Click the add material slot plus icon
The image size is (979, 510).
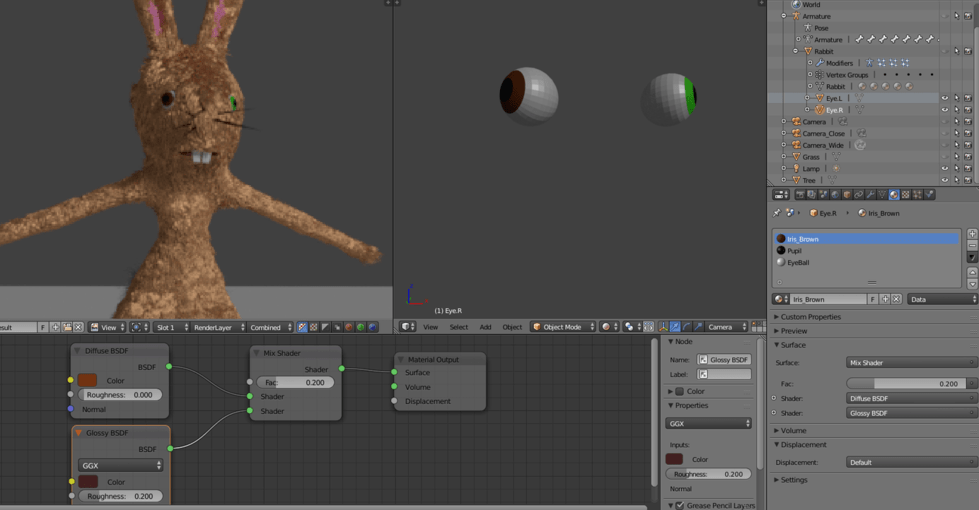[x=972, y=233]
